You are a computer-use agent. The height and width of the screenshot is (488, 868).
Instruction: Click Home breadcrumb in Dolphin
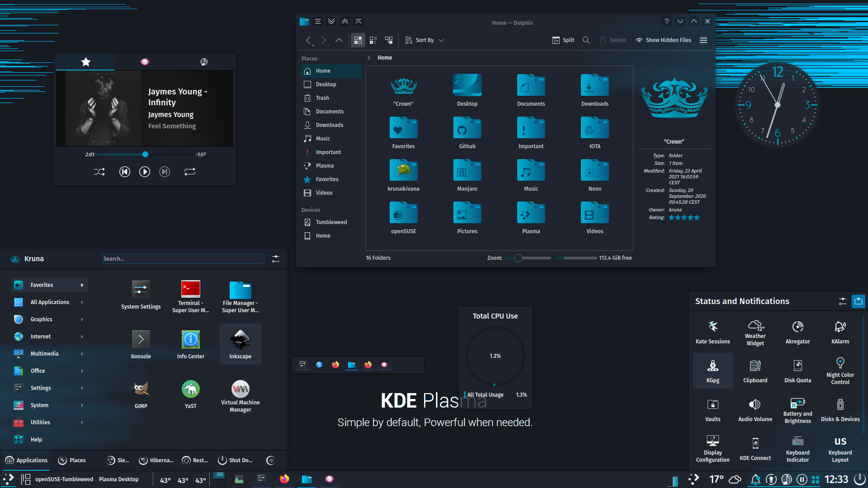coord(385,58)
